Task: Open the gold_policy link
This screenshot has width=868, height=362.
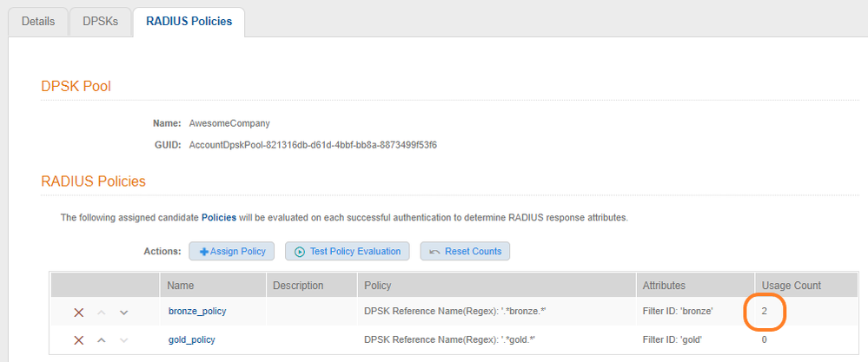Action: 191,339
